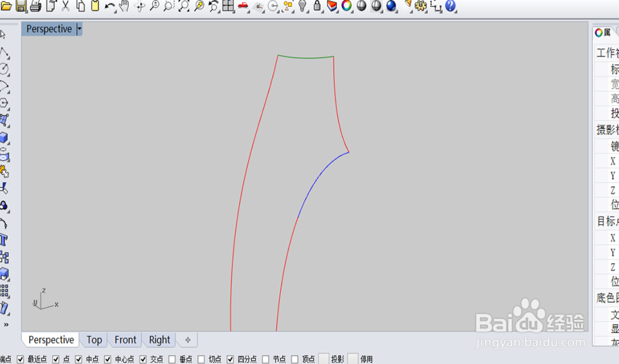Toggle 最近点 osnap checkbox
The image size is (619, 364).
(x=20, y=359)
